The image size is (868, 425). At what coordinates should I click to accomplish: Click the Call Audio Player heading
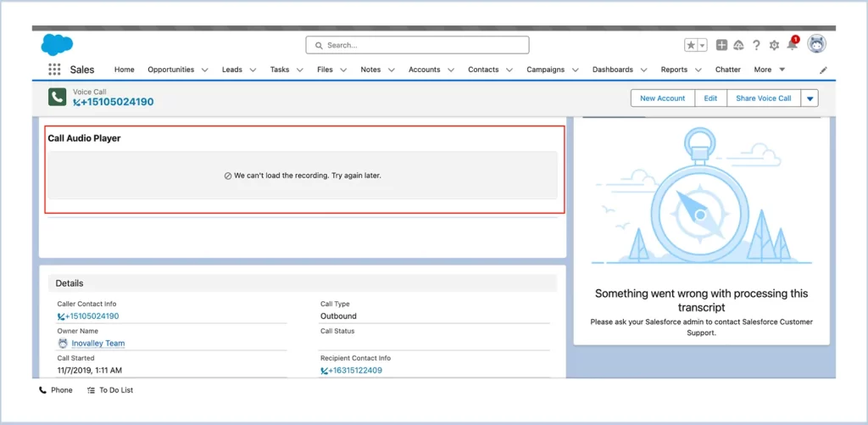(84, 138)
